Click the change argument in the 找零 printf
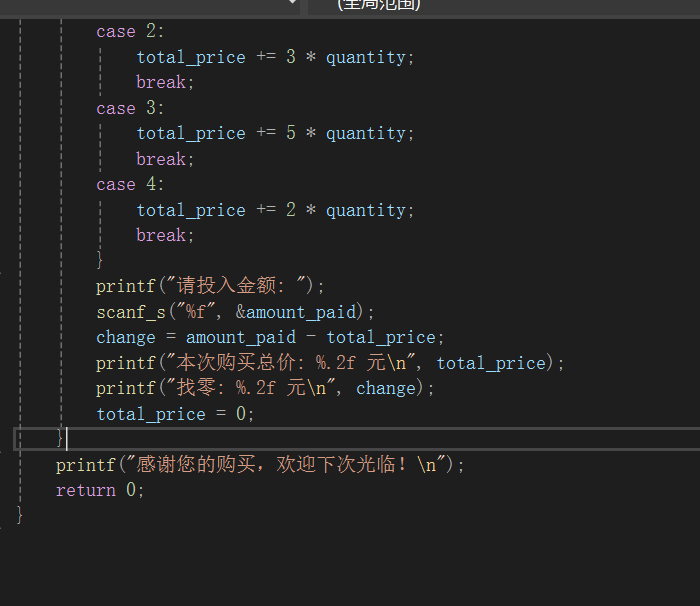 [386, 388]
